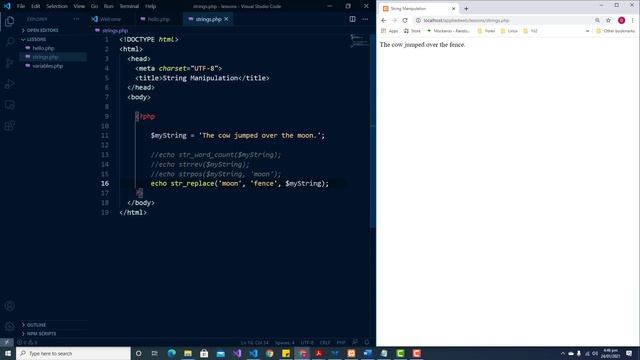
Task: Switch to the Welcome editor tab
Action: pos(110,19)
